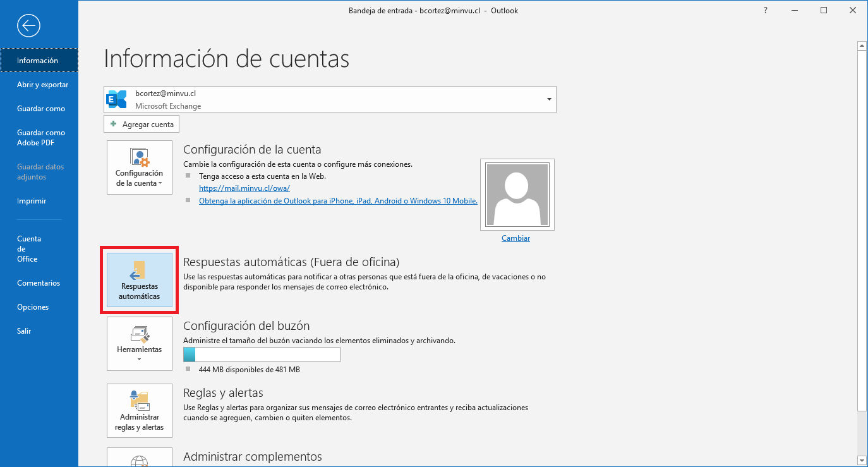This screenshot has width=868, height=467.
Task: Close the Outlook window
Action: 853,11
